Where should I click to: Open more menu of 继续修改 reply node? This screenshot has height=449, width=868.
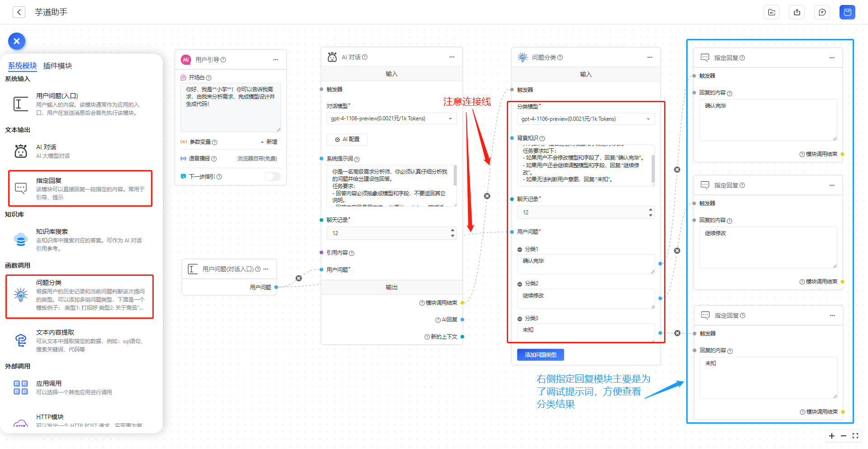point(832,185)
